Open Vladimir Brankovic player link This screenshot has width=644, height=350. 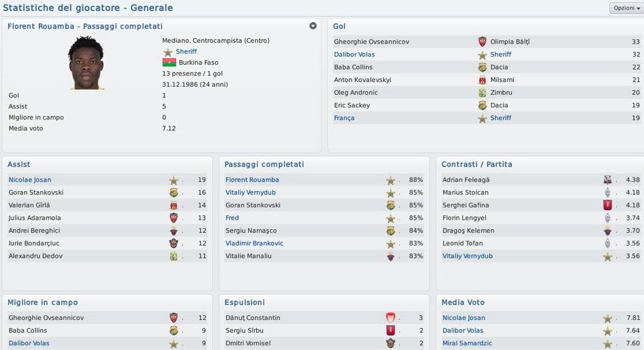(254, 244)
